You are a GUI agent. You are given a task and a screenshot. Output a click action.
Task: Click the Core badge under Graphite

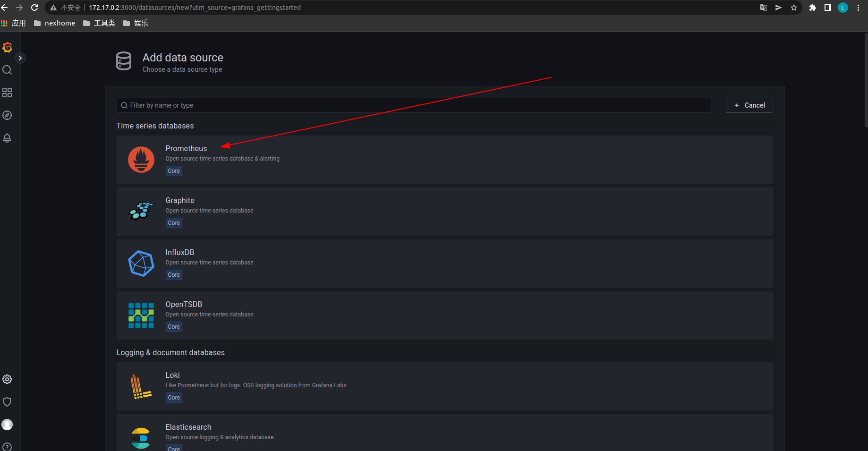click(x=174, y=223)
